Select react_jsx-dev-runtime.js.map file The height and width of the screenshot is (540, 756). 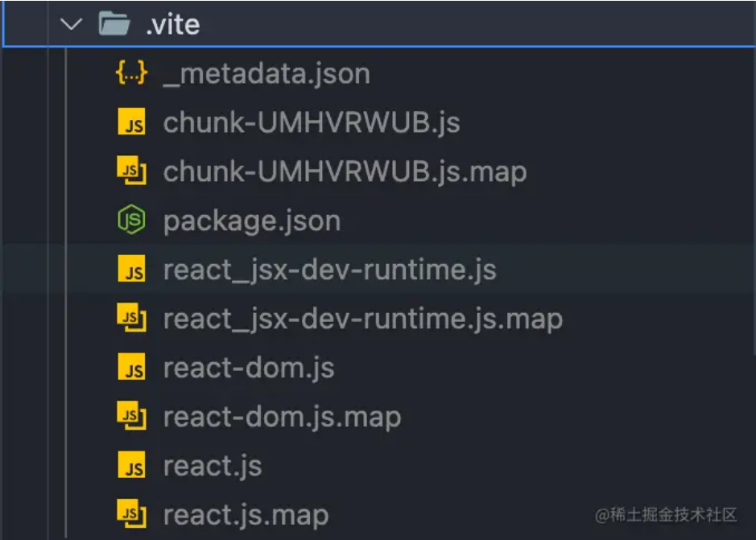pos(362,319)
